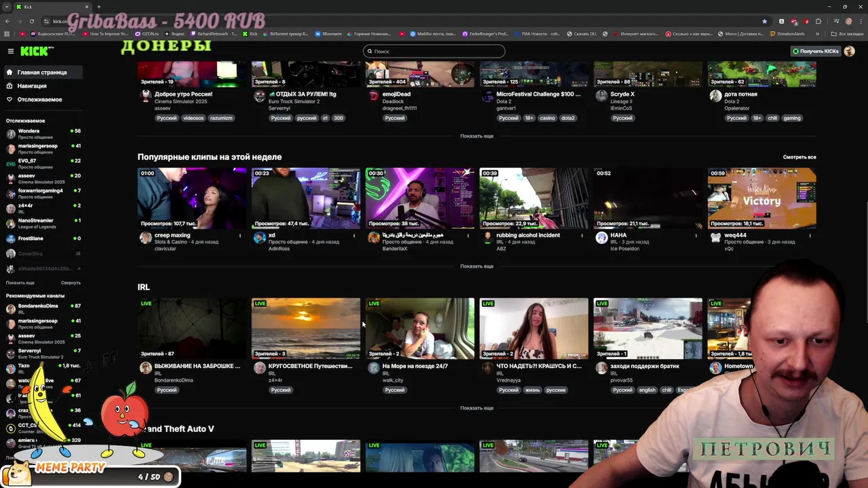
Task: Click the KICK logo
Action: click(33, 52)
